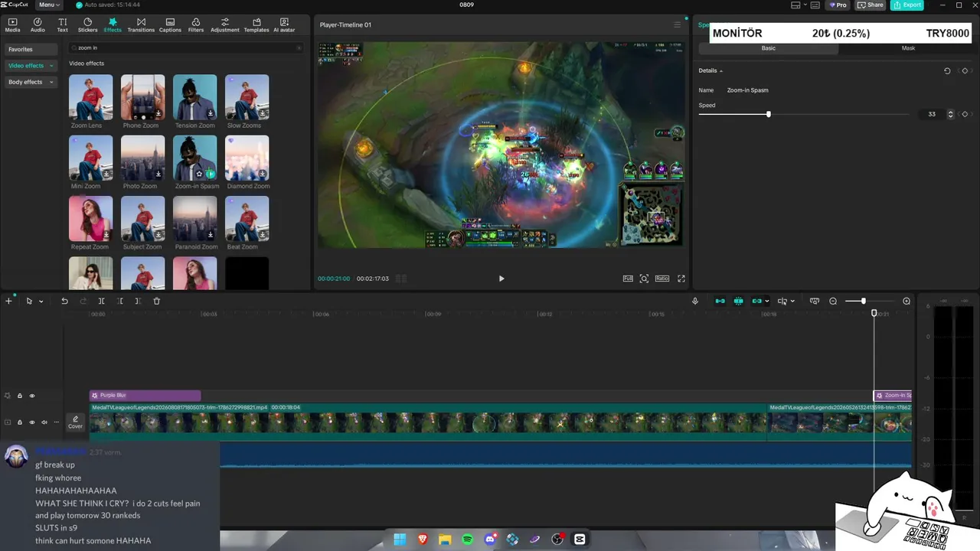Open the Ratio selector
The image size is (980, 551).
(x=662, y=279)
